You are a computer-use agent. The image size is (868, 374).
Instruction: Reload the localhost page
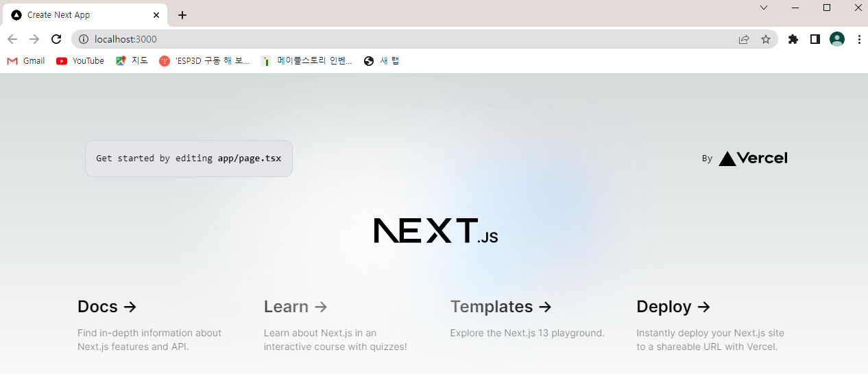(56, 39)
